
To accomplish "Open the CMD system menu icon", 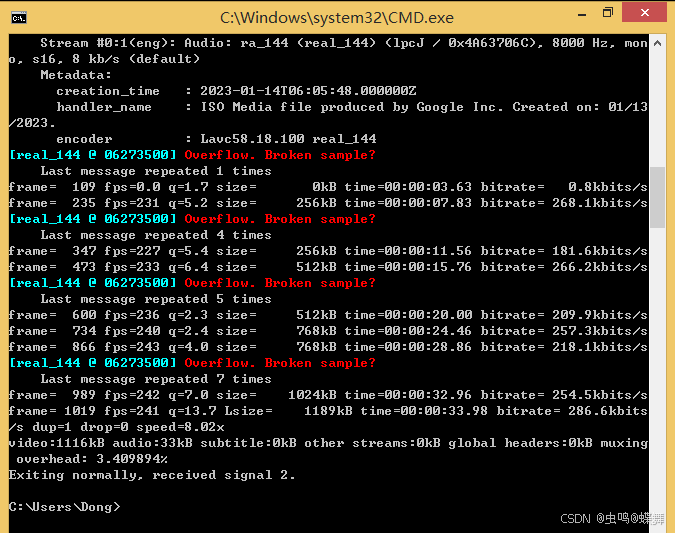I will [19, 18].
